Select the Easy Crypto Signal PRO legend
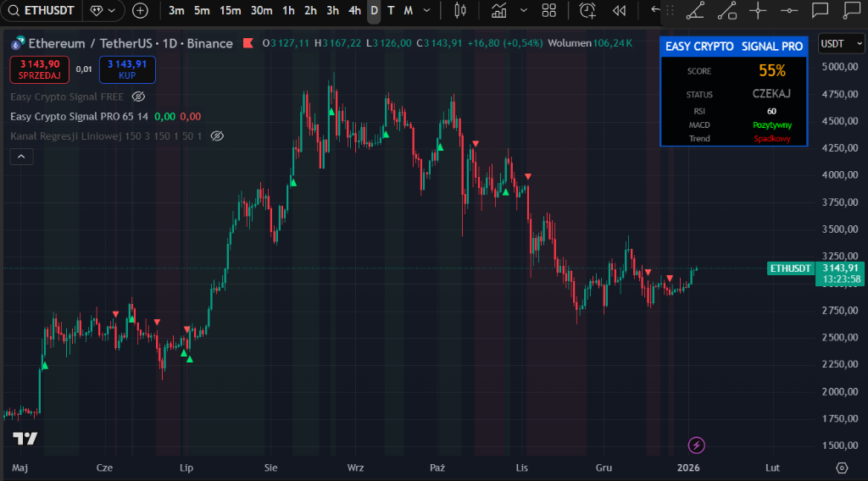This screenshot has width=868, height=481. (79, 117)
